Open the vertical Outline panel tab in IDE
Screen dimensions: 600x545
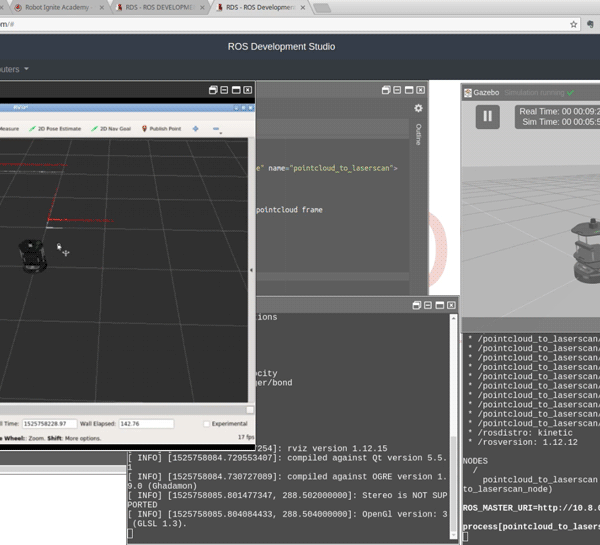tap(418, 134)
